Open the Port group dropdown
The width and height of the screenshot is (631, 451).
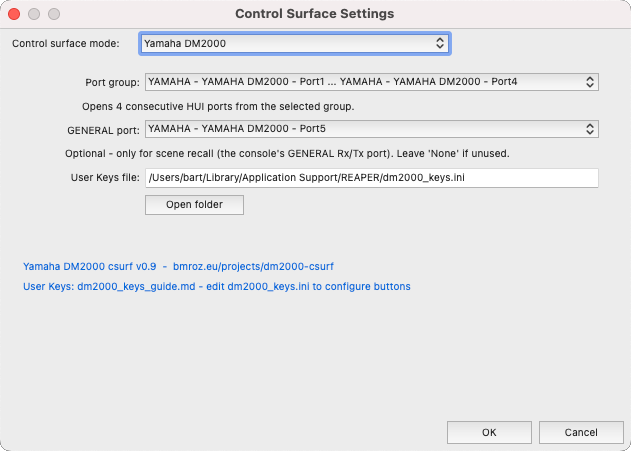pos(372,82)
